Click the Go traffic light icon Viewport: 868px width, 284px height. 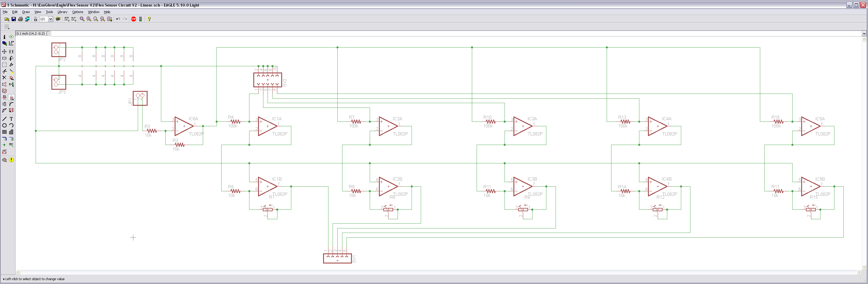140,19
